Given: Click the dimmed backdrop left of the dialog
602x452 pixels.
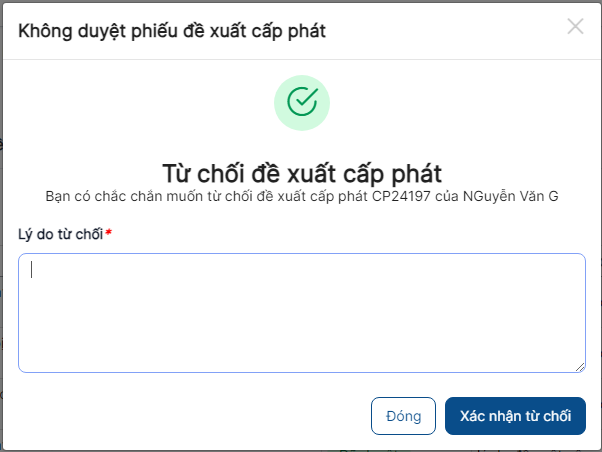Looking at the screenshot, I should click(x=1, y=230).
